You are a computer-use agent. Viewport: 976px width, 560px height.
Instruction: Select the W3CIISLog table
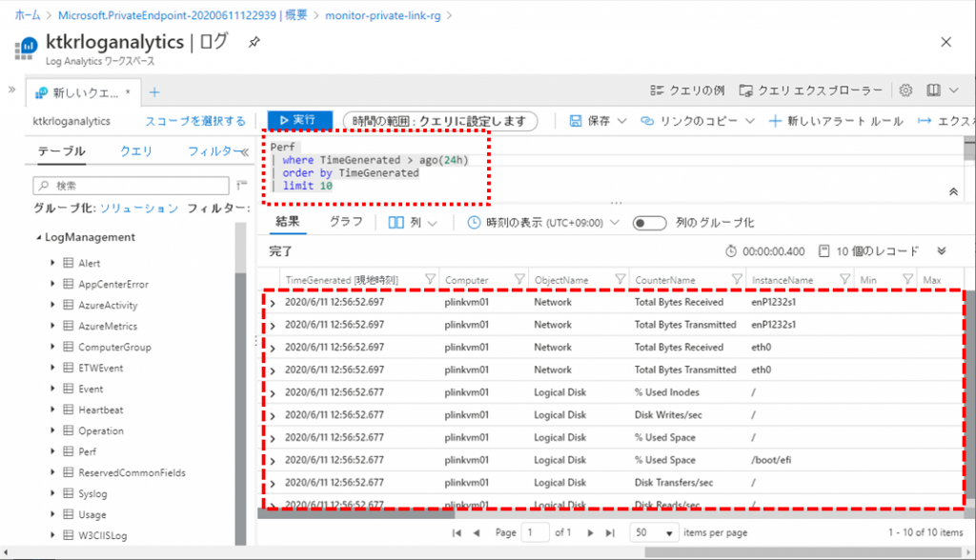tap(103, 535)
